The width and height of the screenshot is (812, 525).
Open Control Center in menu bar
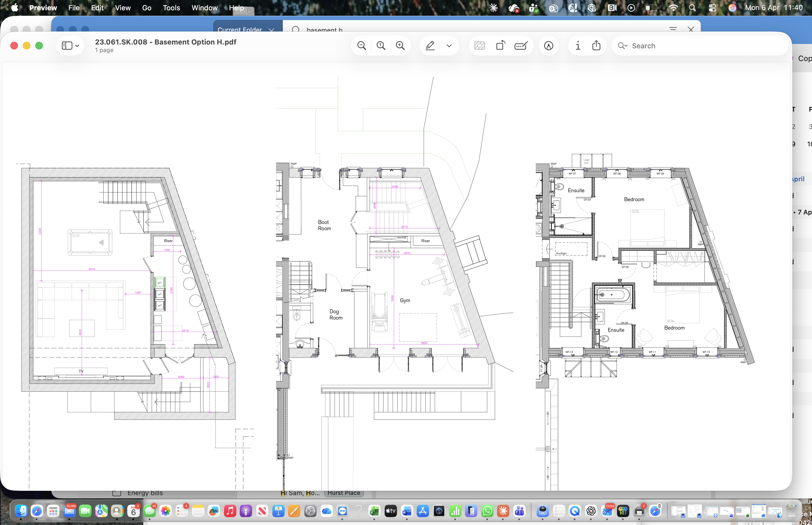coord(712,8)
